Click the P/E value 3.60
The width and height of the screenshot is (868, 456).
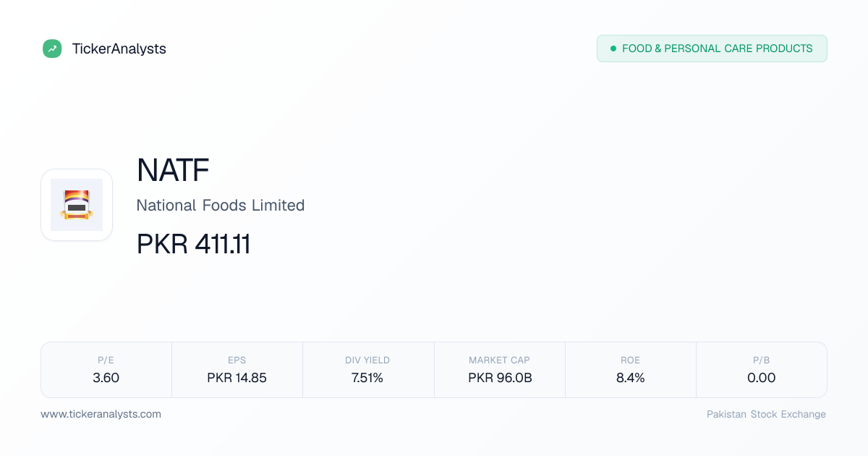[106, 378]
